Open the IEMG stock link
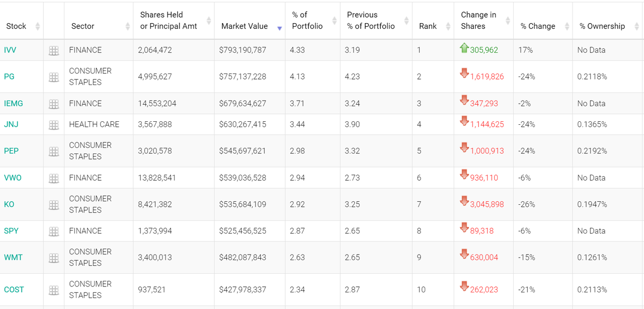644x309 pixels. click(14, 104)
